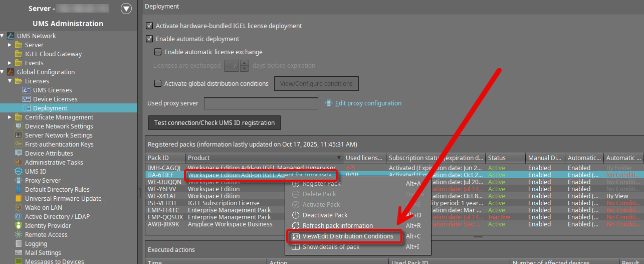Viewport: 644px width, 264px height.
Task: Click the Wake on LAN icon
Action: point(19,208)
